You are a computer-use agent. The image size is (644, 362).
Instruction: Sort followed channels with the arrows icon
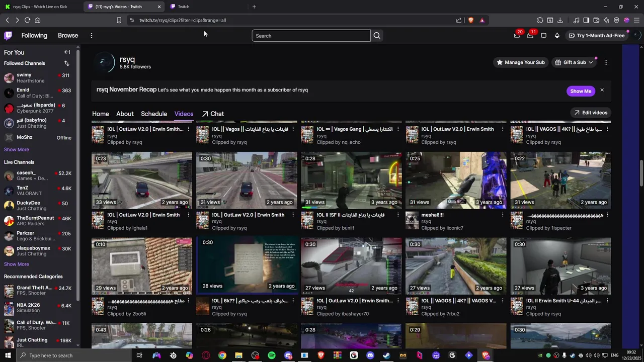coord(66,63)
